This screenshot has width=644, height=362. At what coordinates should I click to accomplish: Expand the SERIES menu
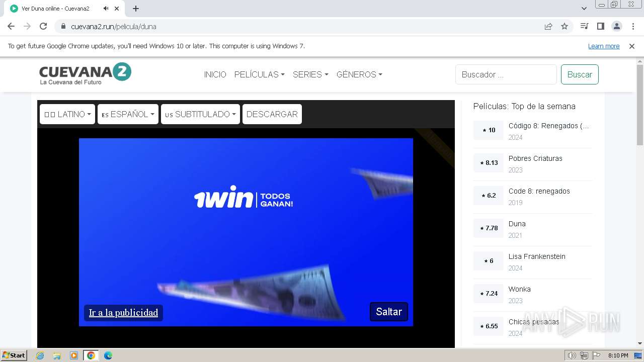[x=310, y=74]
